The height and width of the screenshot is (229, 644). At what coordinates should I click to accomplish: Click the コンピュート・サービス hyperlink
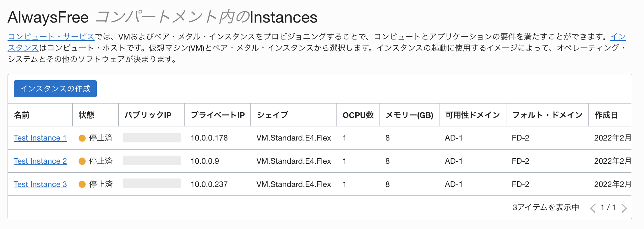(51, 36)
